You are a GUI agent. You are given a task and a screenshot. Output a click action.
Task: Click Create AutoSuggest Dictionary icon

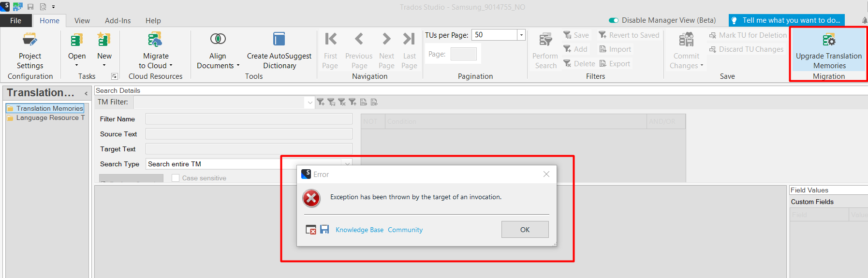tap(279, 39)
